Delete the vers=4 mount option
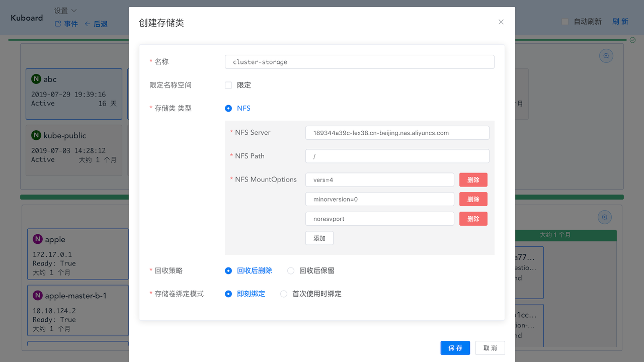Viewport: 644px width, 362px height. pos(473,179)
